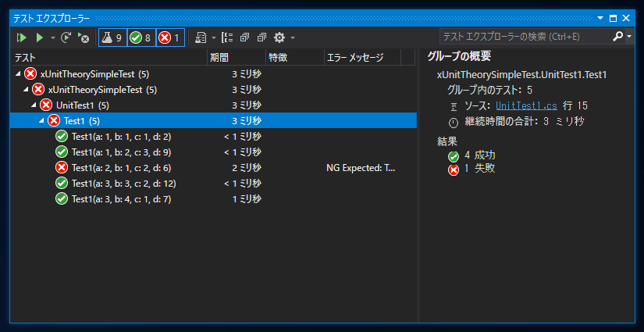Repeat the last test run
Screen dimensions: 644x332
(66, 37)
